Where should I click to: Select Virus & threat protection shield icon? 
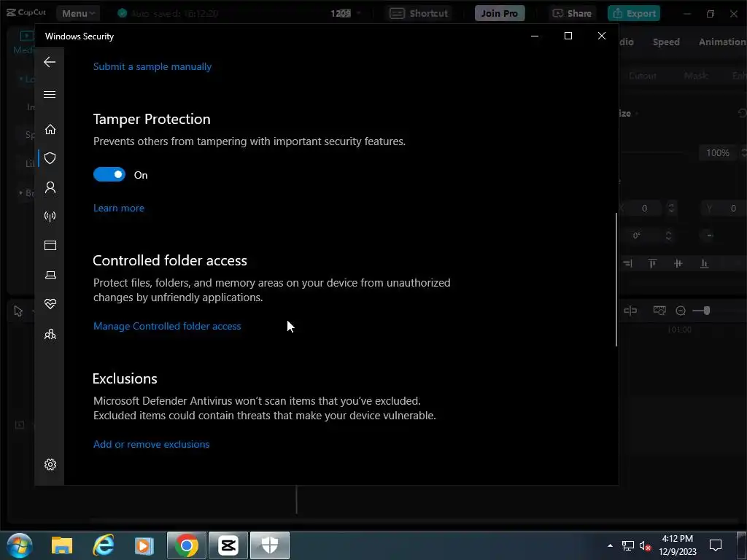click(x=50, y=158)
